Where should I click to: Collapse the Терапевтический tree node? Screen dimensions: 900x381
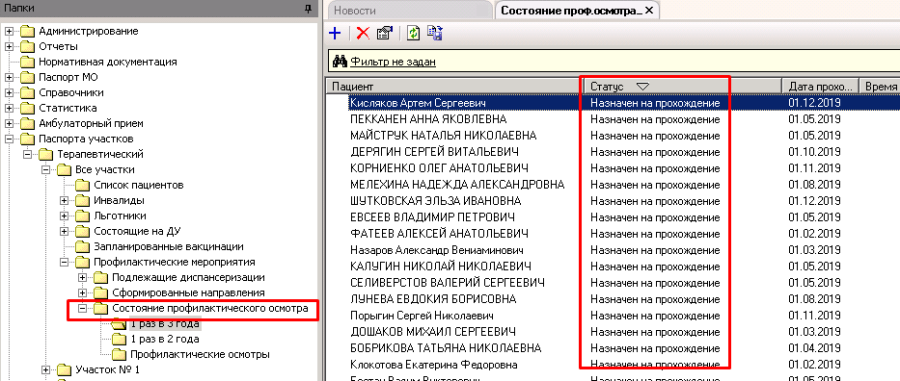coord(28,154)
